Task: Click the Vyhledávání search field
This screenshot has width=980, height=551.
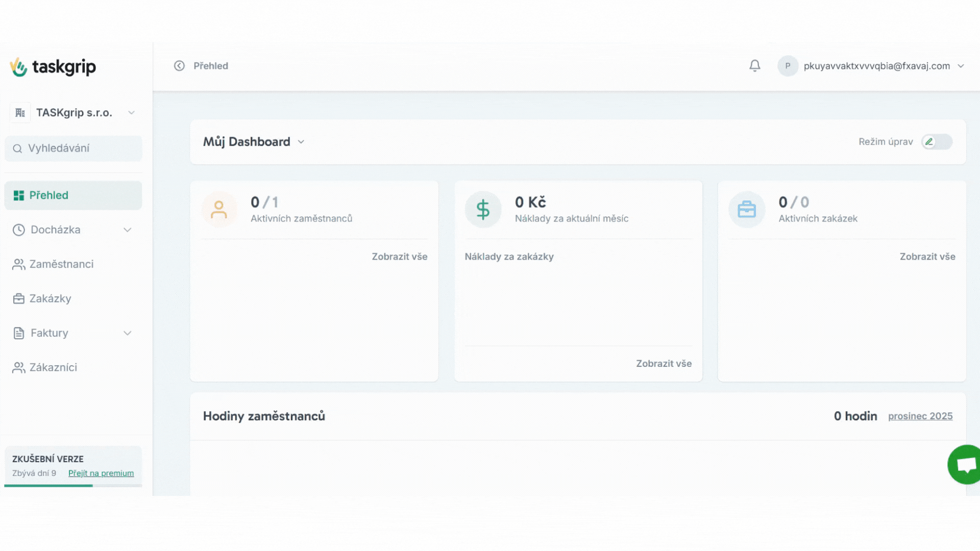Action: click(73, 148)
